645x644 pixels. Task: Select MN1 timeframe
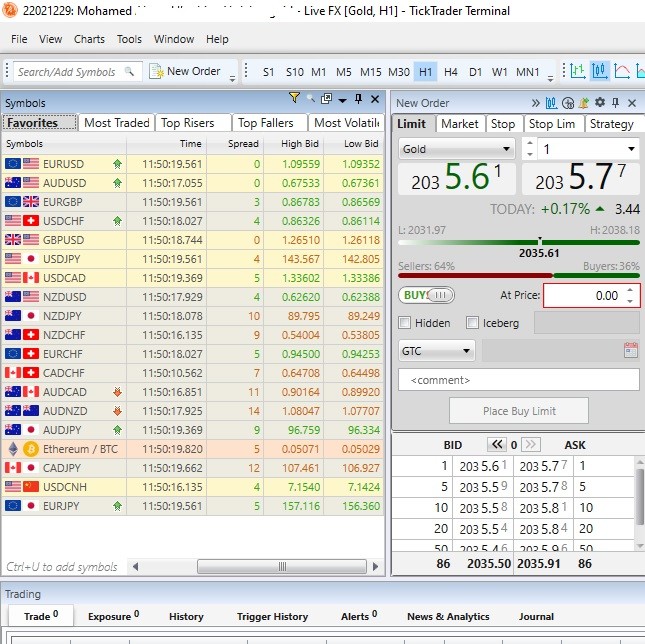tap(527, 72)
